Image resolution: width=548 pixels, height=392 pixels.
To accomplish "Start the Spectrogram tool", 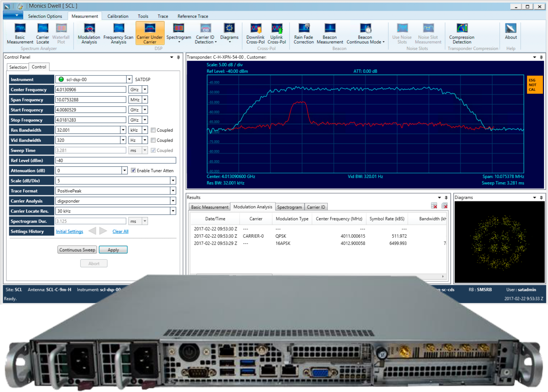I will click(179, 33).
